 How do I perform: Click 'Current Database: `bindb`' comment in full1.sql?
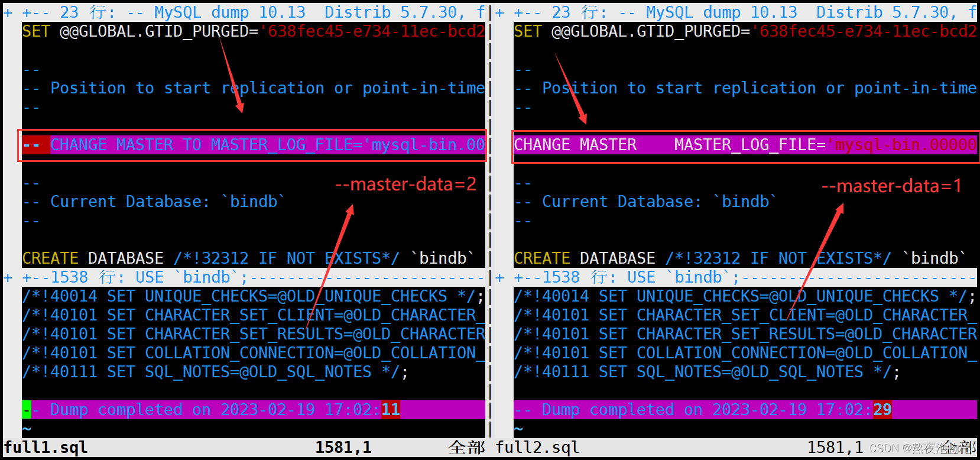[154, 202]
